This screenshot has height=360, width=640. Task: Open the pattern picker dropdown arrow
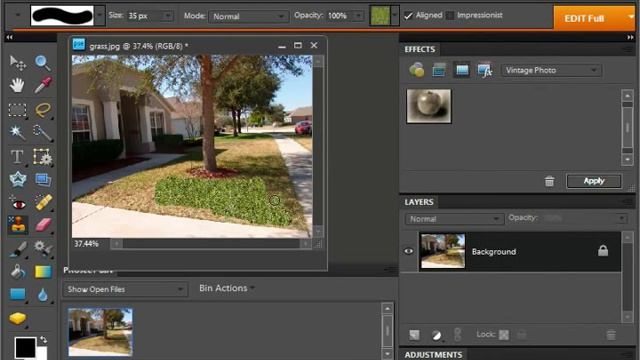[394, 16]
